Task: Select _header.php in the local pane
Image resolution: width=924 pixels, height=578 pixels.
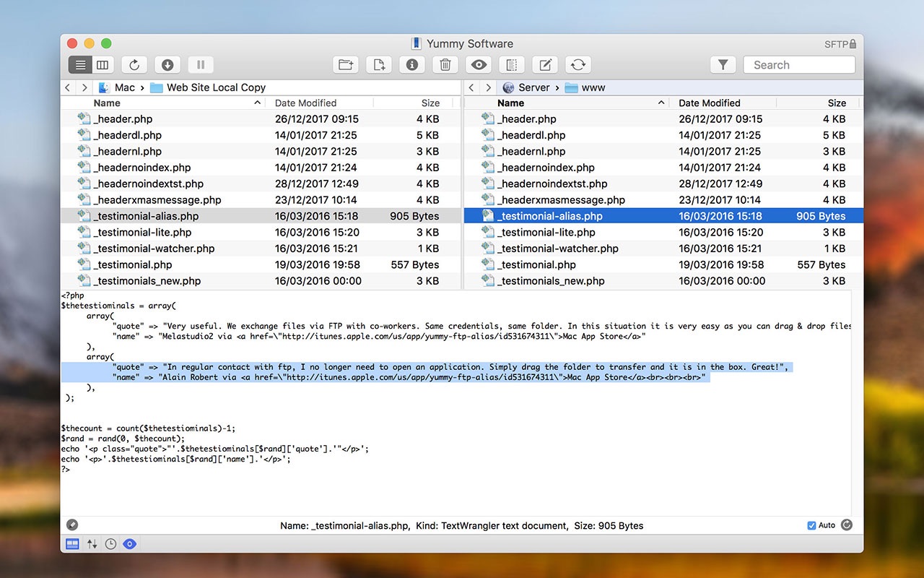Action: point(261,119)
